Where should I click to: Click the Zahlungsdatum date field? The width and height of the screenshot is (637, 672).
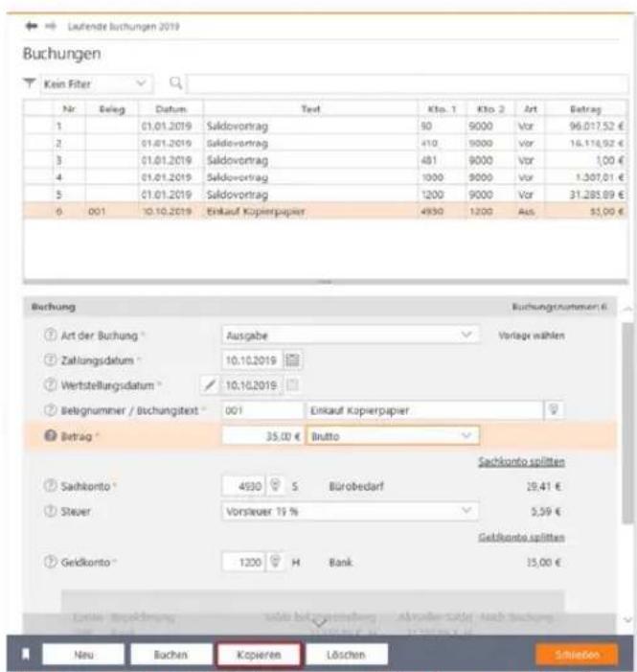pyautogui.click(x=252, y=360)
